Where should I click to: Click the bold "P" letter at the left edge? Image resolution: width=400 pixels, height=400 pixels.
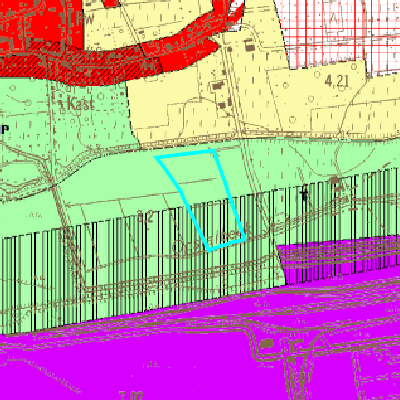point(4,129)
